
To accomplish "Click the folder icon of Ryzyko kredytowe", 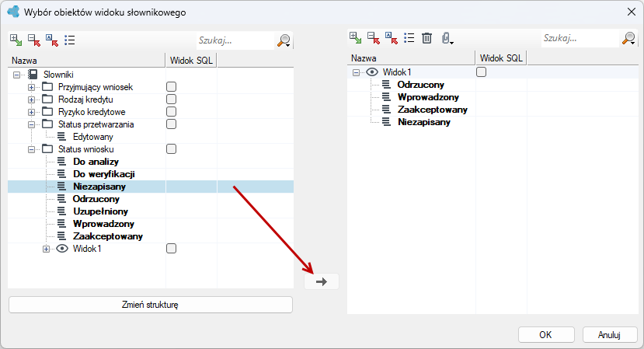I will click(47, 111).
